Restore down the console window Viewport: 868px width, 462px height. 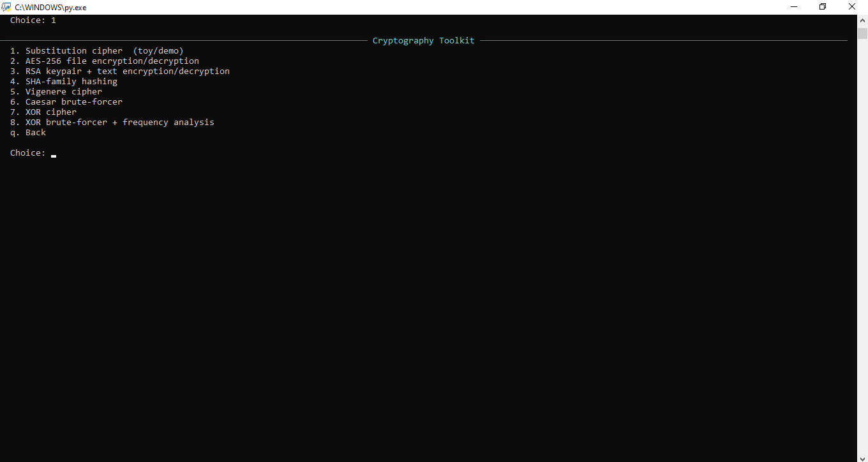(823, 7)
